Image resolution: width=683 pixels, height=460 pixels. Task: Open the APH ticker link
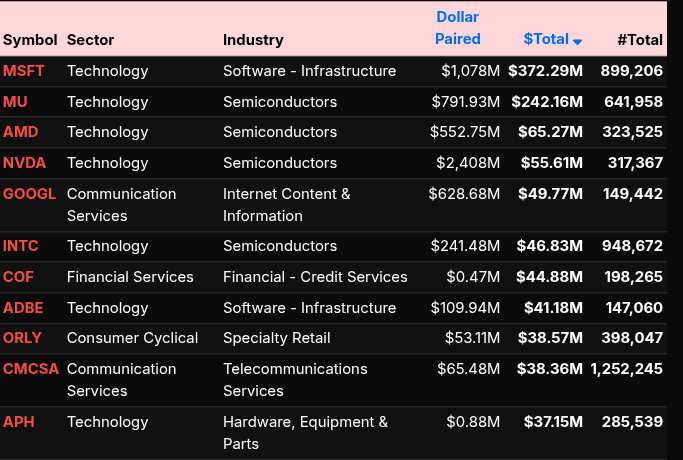click(18, 422)
